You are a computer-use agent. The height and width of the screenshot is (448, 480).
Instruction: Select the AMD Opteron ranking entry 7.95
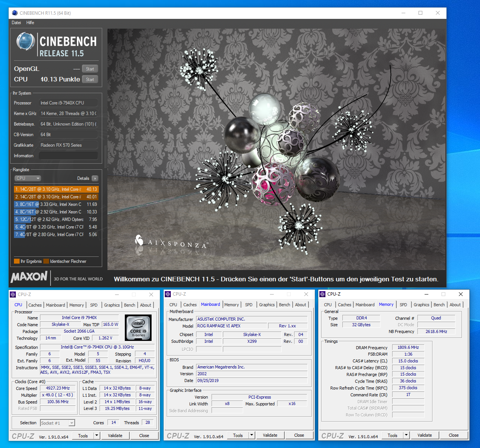coord(56,219)
